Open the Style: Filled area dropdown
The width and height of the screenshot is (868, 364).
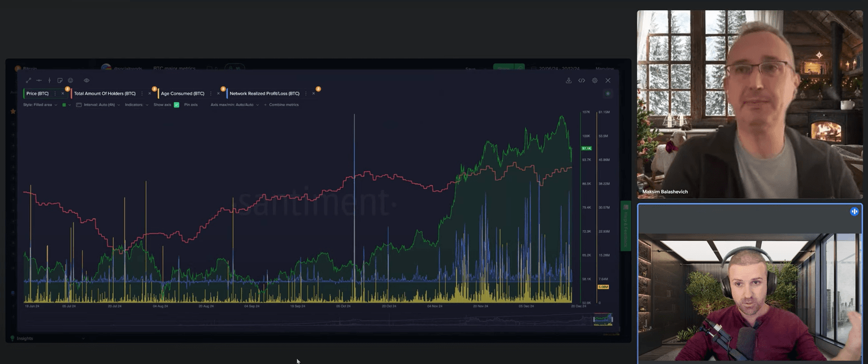(x=40, y=105)
